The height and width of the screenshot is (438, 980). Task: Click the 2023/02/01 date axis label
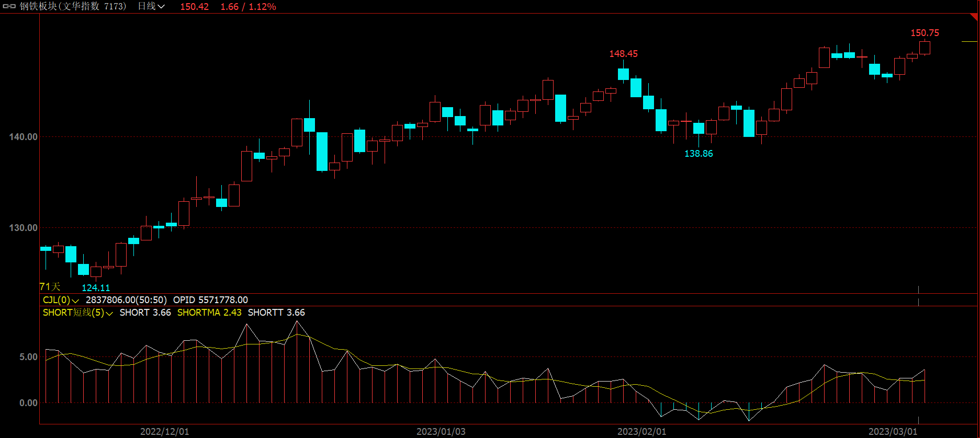[x=641, y=432]
